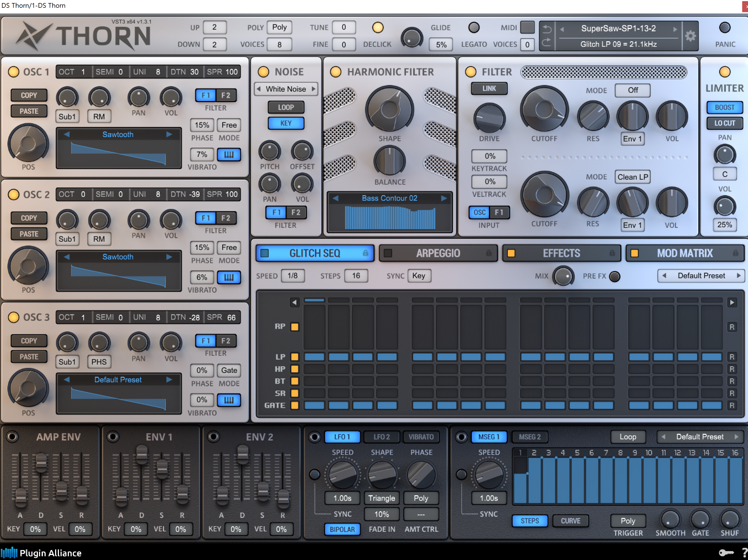
Task: Select next OSC 1 waveform after Sawtooth
Action: point(169,134)
